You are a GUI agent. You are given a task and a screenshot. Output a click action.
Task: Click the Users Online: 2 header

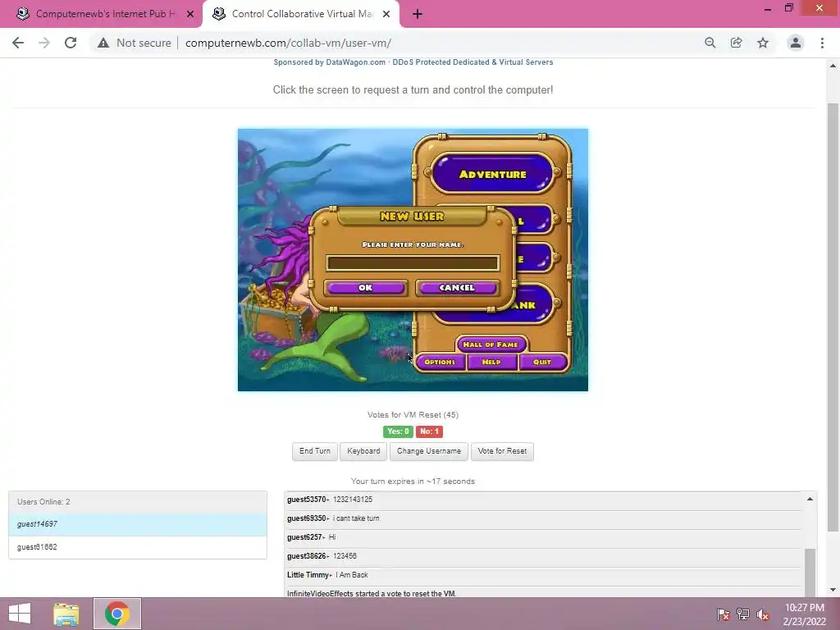coord(138,502)
